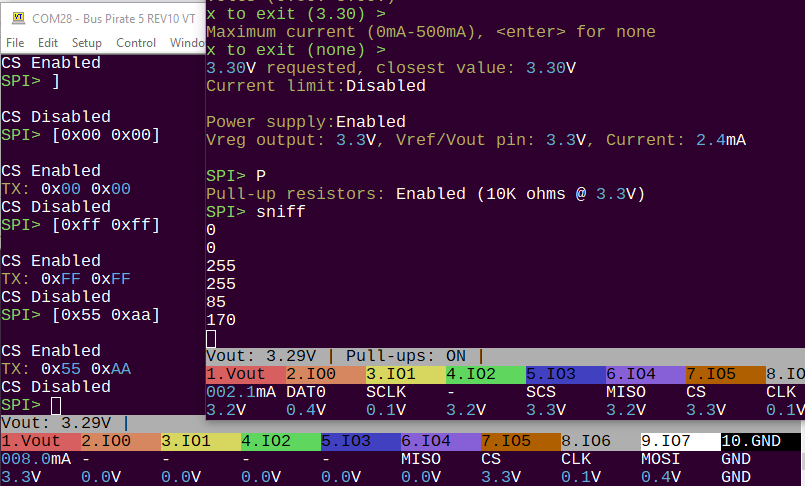Viewport: 805px width, 486px height.
Task: Click DAT0 pin label in front terminal
Action: pos(306,392)
